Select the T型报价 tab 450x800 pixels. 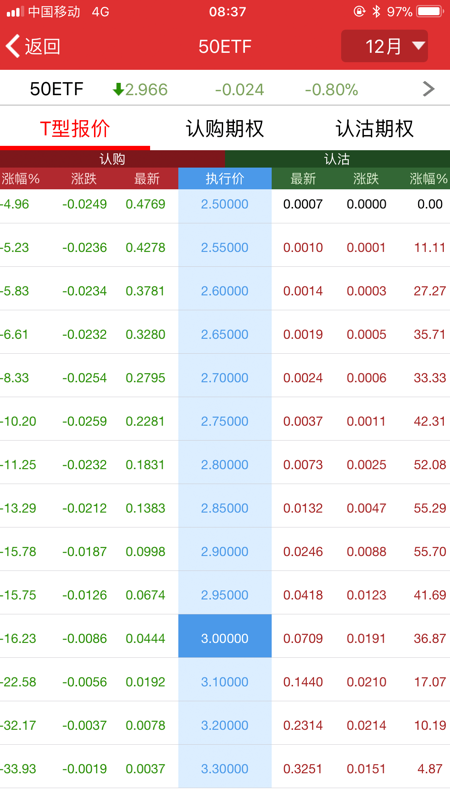[x=75, y=129]
